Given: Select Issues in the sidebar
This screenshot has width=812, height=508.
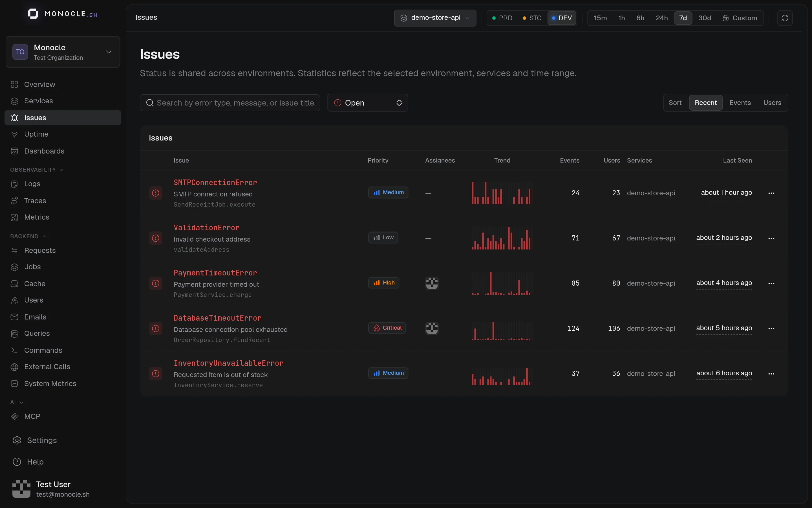Looking at the screenshot, I should 63,118.
